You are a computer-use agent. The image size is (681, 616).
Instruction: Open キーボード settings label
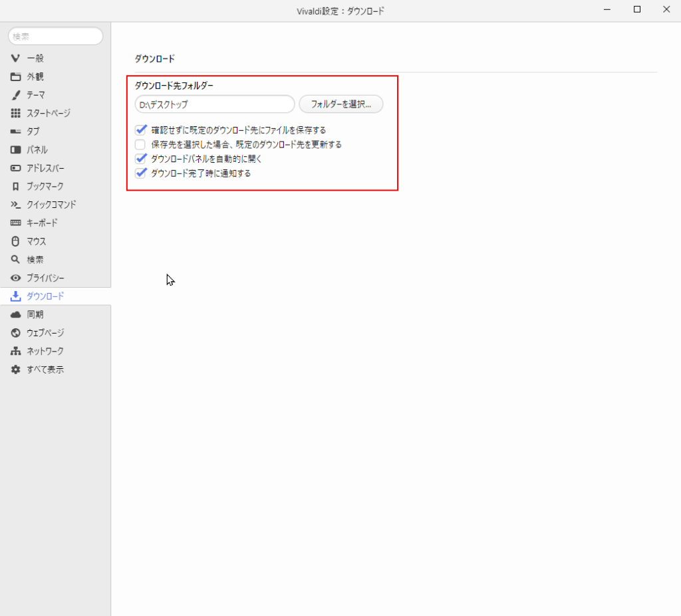point(42,223)
